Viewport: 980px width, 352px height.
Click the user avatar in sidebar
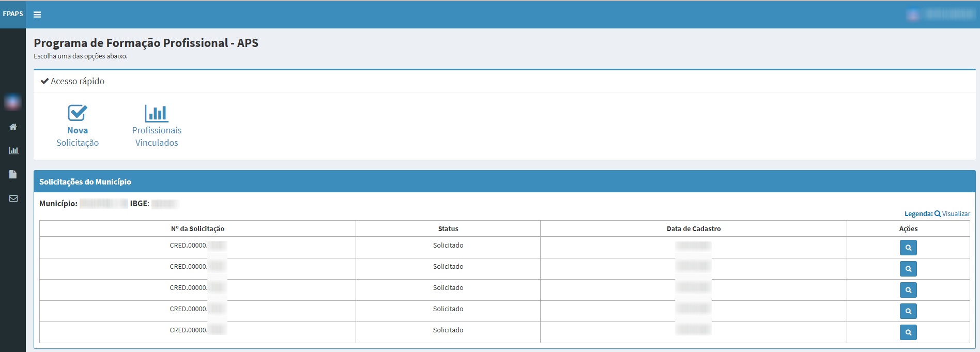coord(13,102)
